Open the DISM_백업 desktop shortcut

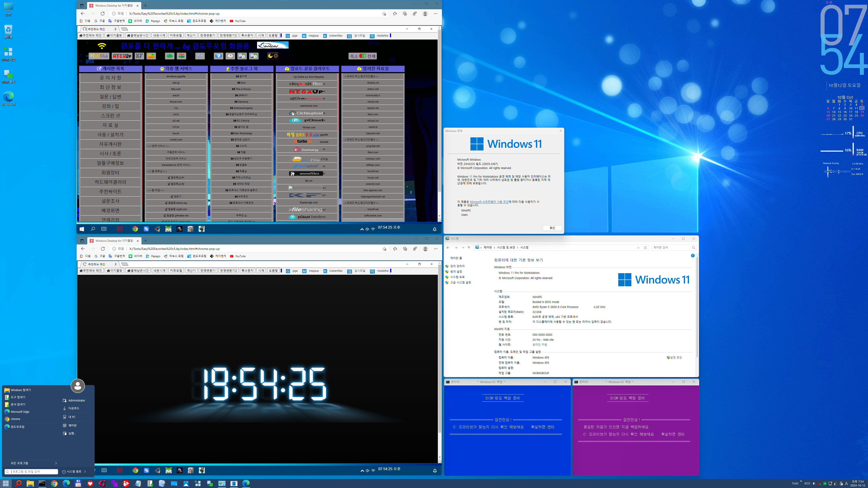click(8, 54)
